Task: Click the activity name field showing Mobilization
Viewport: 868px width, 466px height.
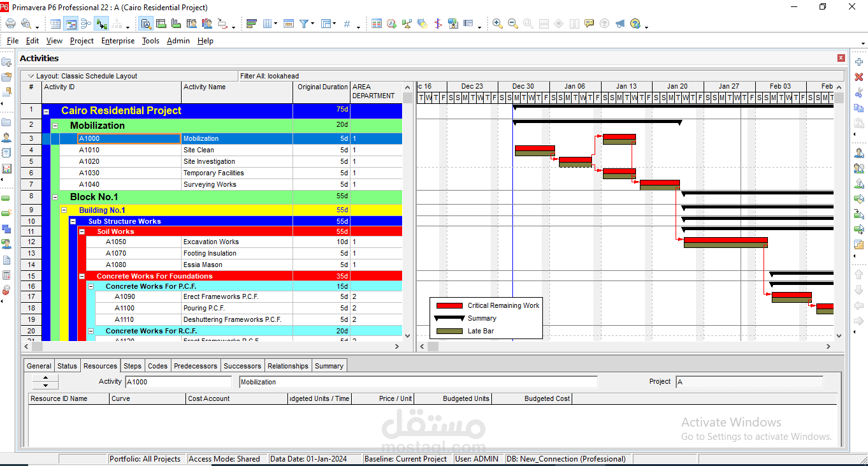Action: pyautogui.click(x=418, y=382)
